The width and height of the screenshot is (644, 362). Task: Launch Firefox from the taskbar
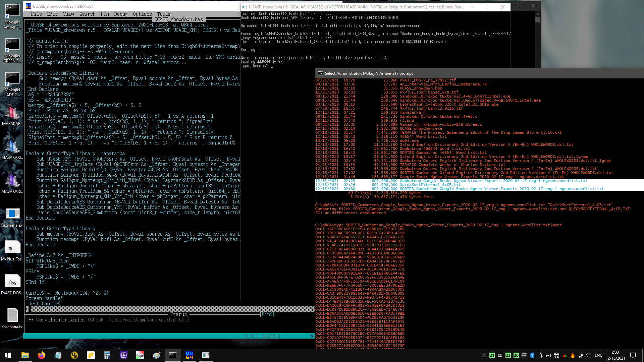(42, 355)
